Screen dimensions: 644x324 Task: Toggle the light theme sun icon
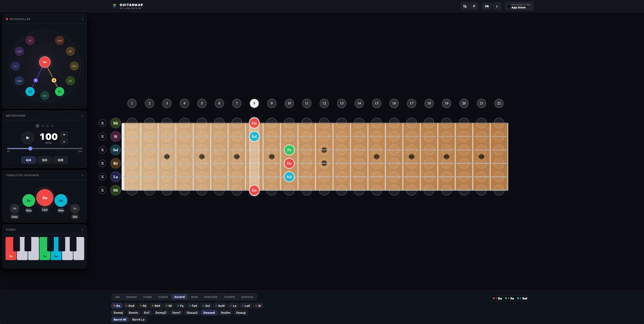tap(474, 6)
